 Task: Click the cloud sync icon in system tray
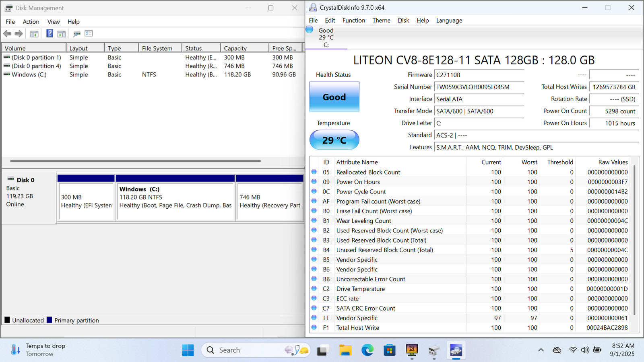(x=557, y=350)
